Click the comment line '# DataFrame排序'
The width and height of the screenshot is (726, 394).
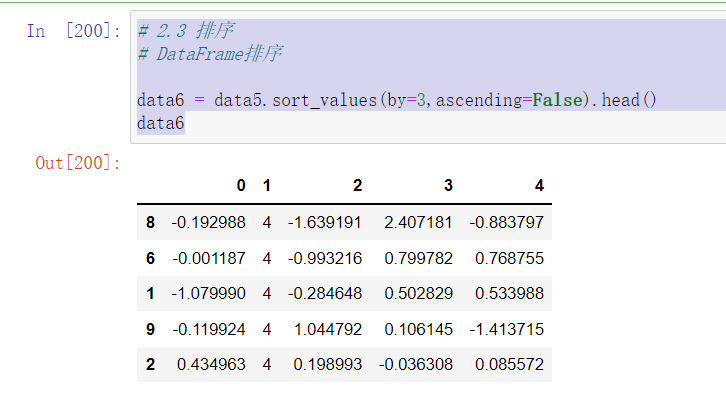210,54
